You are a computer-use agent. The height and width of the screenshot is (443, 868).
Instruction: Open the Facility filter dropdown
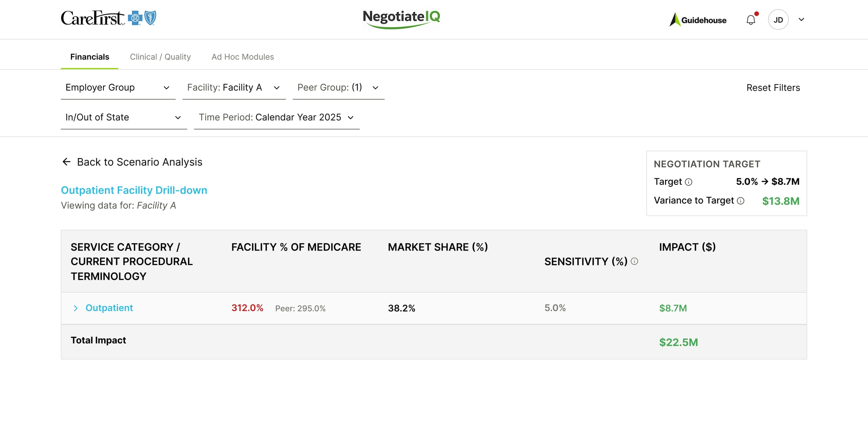pyautogui.click(x=234, y=88)
